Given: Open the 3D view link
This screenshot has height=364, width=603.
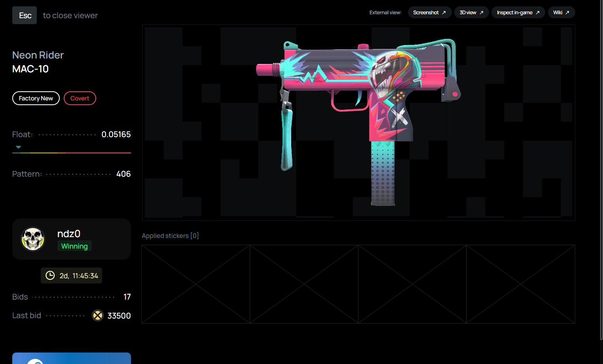Looking at the screenshot, I should [x=472, y=13].
